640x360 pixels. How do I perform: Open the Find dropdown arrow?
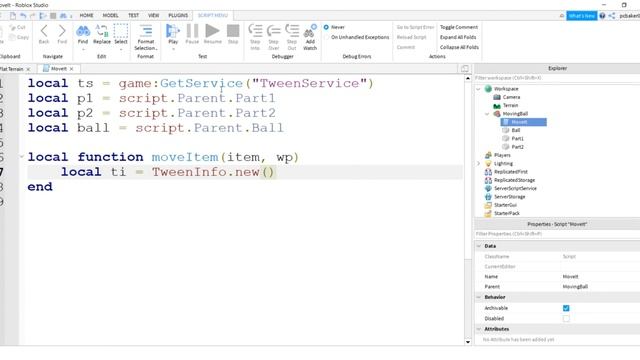(x=83, y=49)
